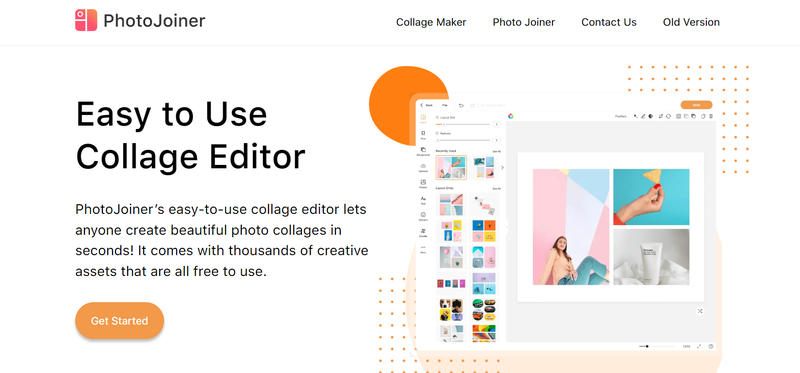Click the Radius value field
This screenshot has height=373, width=800.
(496, 140)
